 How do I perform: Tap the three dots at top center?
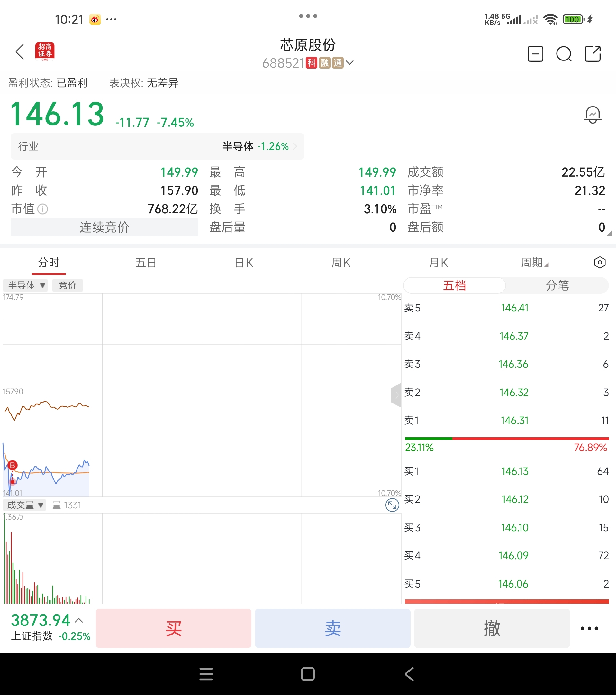coord(308,16)
